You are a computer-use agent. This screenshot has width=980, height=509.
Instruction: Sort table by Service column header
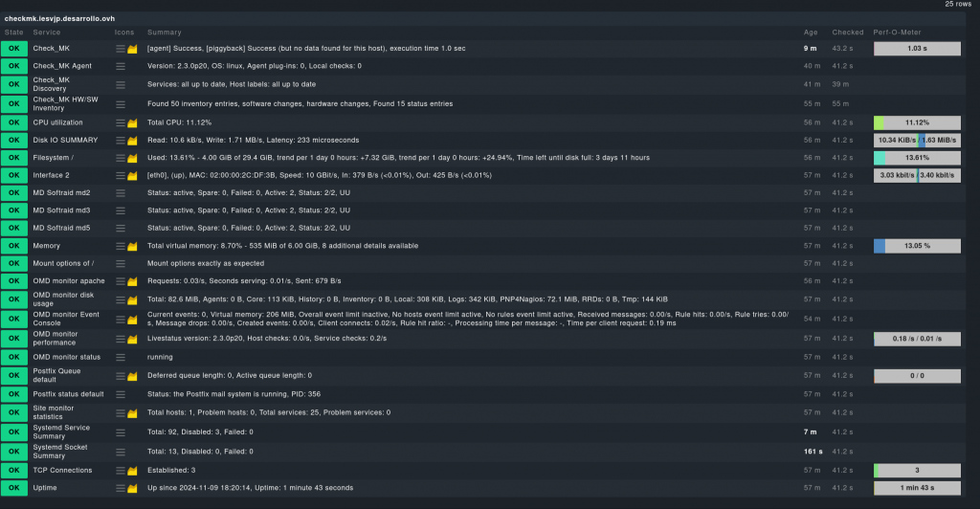pyautogui.click(x=47, y=33)
